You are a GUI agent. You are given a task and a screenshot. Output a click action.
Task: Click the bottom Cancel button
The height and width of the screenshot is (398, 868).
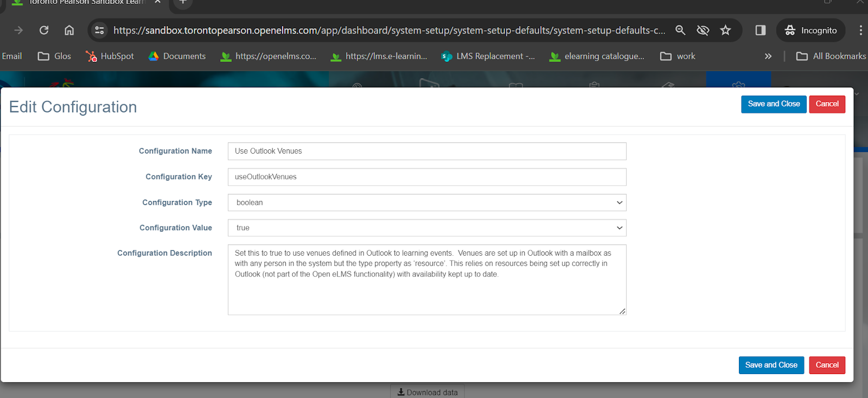click(x=827, y=365)
